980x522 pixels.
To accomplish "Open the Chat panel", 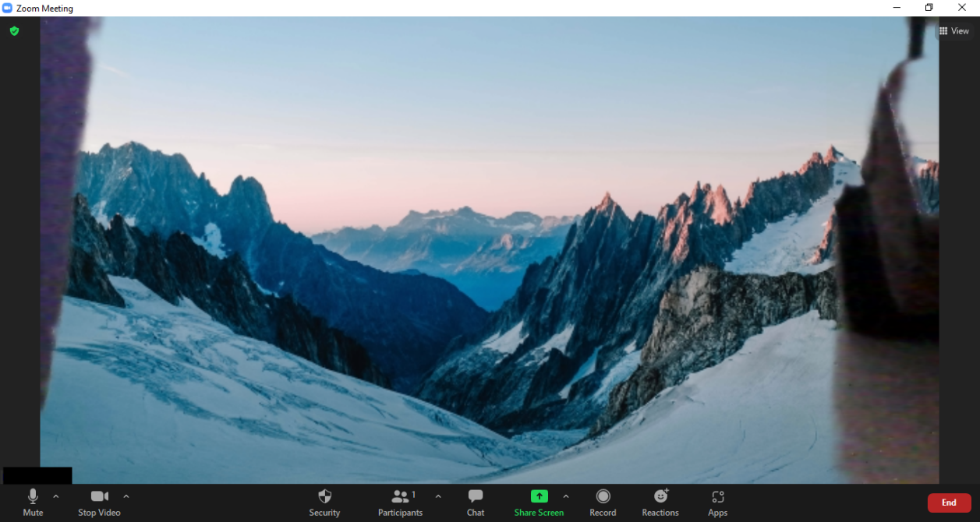I will [x=476, y=503].
